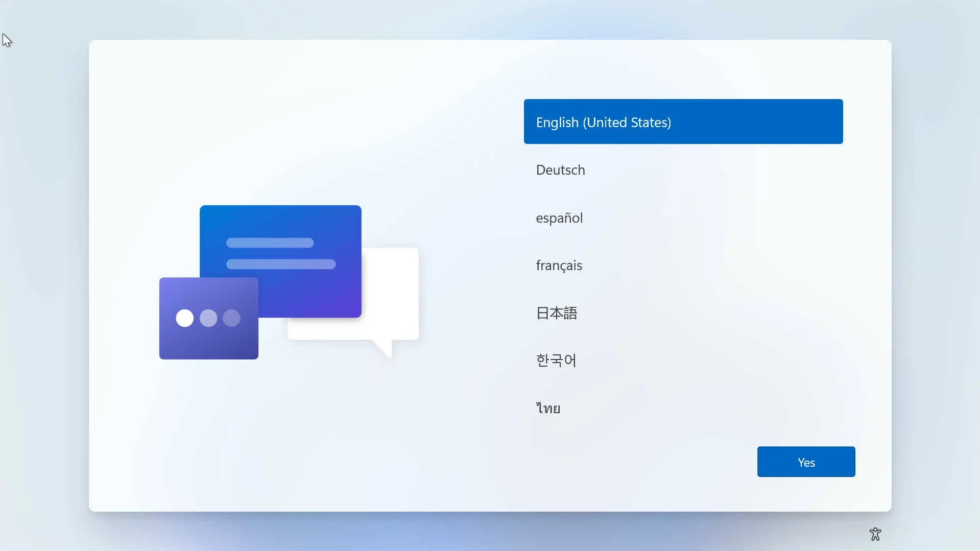Select 日本語 language option
This screenshot has height=551, width=980.
(683, 313)
